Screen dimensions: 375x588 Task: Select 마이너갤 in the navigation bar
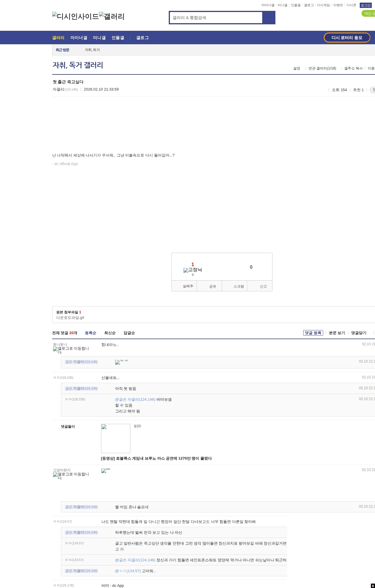point(79,38)
